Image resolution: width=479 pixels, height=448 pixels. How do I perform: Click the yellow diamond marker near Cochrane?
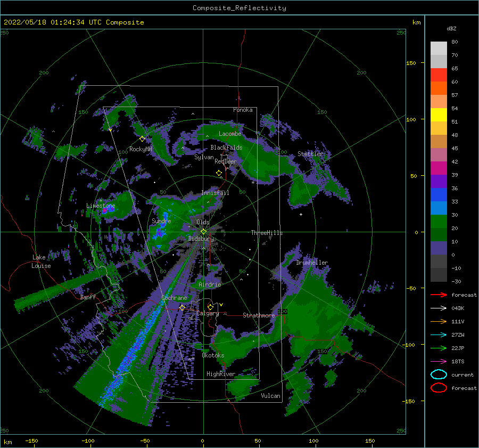(182, 308)
